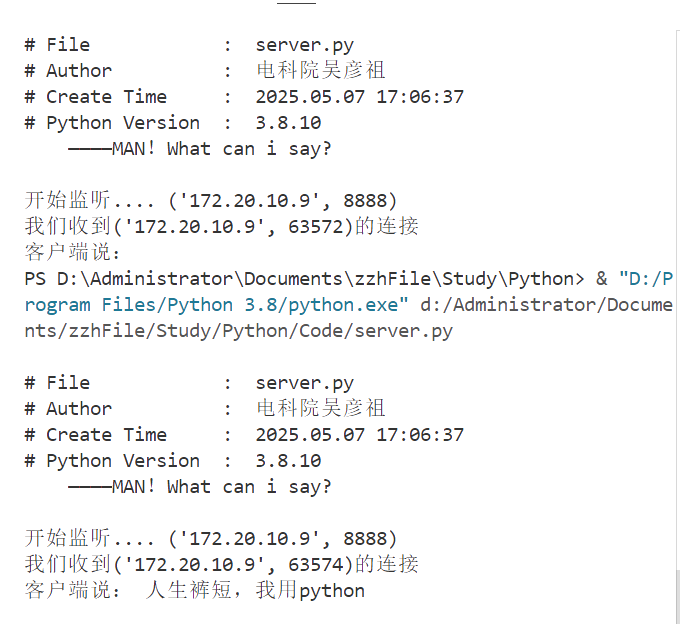
Task: Click the first header's server.py file name
Action: point(304,45)
